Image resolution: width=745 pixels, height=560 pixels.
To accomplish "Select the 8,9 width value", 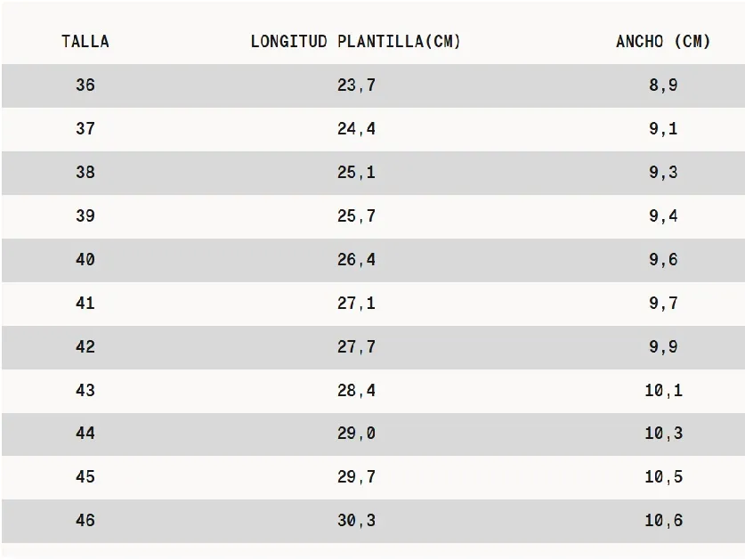I will 663,85.
